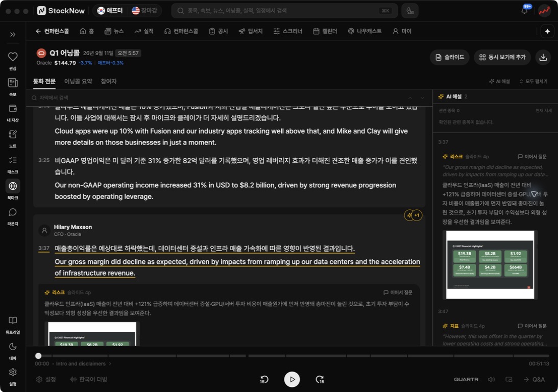
Task: Click 이어서 질문 in transcript 리스크 card
Action: [x=398, y=292]
